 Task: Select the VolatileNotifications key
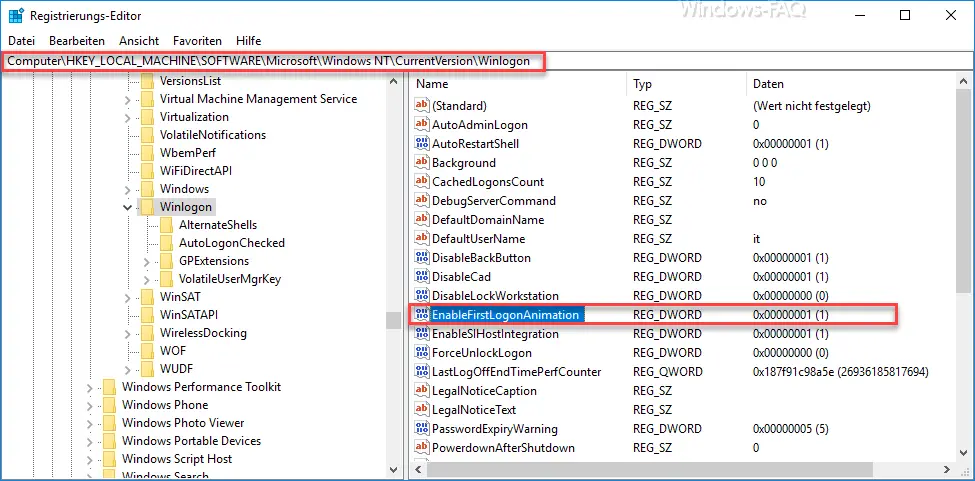[213, 135]
